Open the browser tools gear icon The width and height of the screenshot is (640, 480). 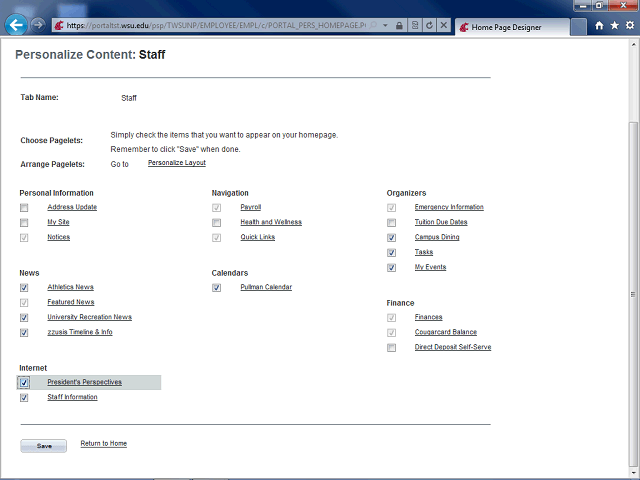629,26
